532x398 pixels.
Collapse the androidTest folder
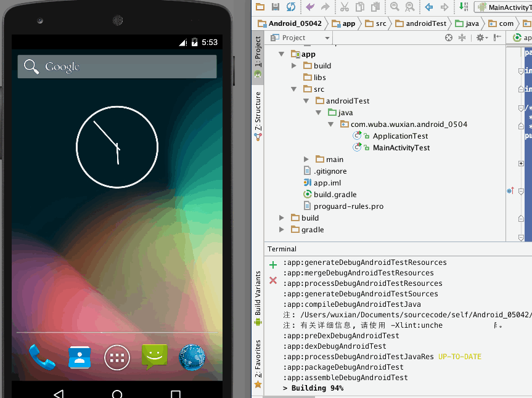click(306, 100)
